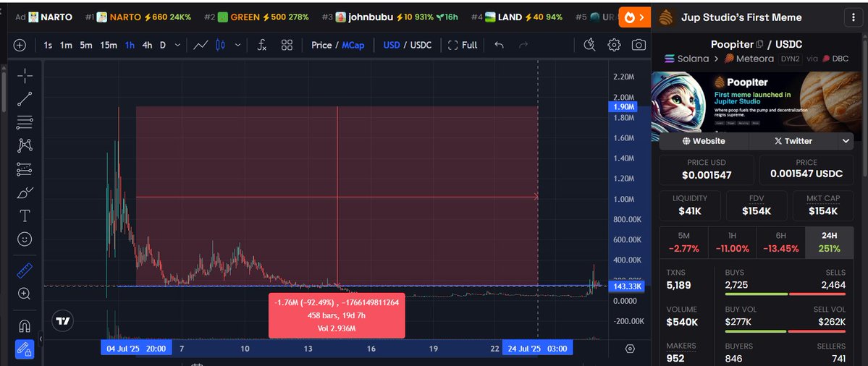Switch chart to MCap view

[x=353, y=46]
